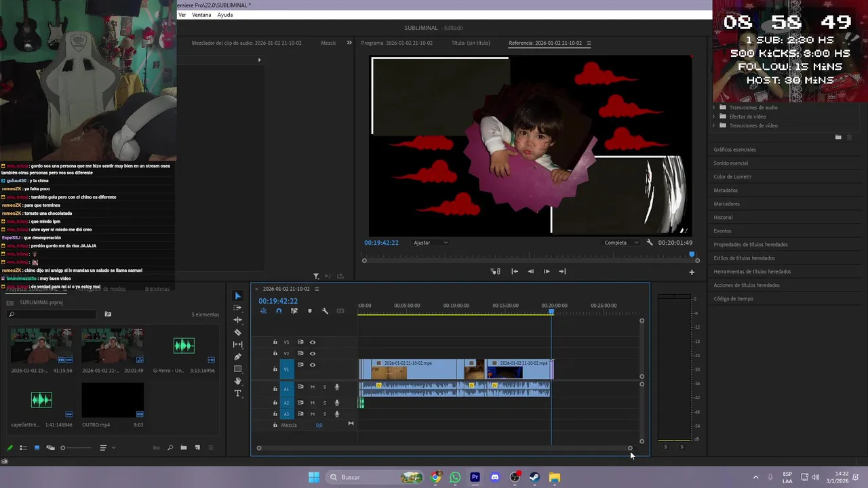Toggle V1 track output eye
The height and width of the screenshot is (488, 868).
pyautogui.click(x=313, y=365)
